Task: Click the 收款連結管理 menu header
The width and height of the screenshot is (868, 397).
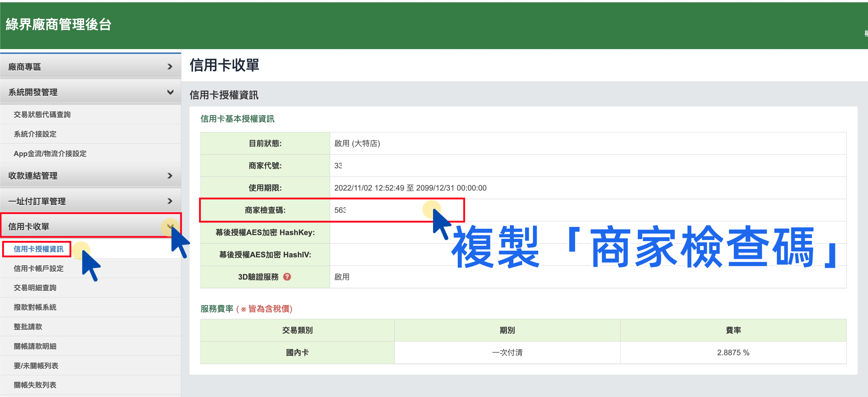Action: 90,176
